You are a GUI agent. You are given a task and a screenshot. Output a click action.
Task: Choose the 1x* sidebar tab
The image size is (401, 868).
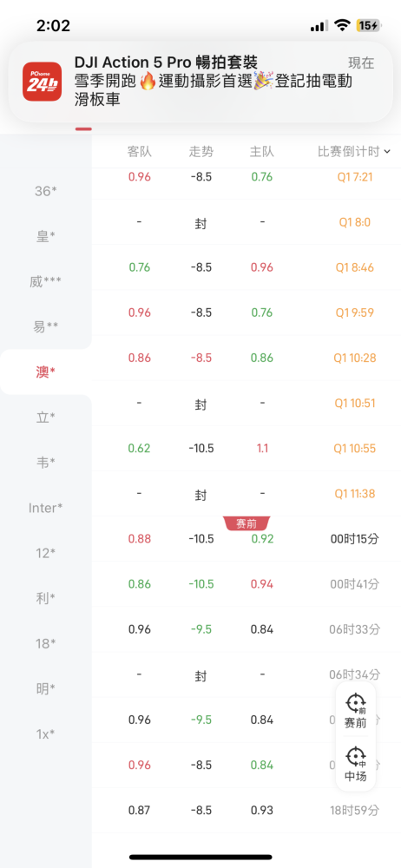pos(46,734)
